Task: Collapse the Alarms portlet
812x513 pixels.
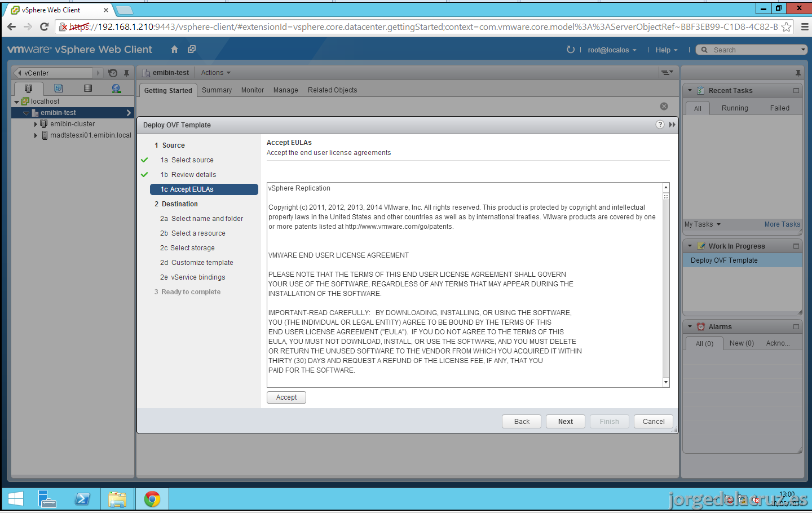Action: [x=690, y=326]
